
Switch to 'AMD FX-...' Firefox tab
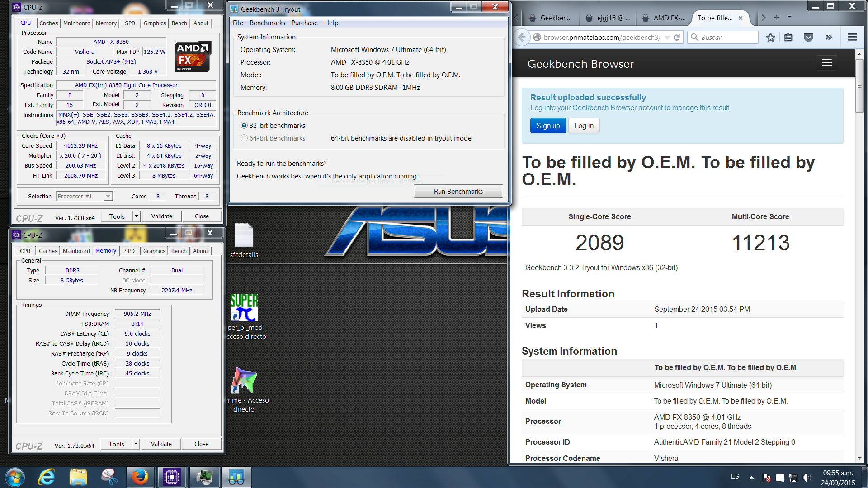tap(664, 18)
